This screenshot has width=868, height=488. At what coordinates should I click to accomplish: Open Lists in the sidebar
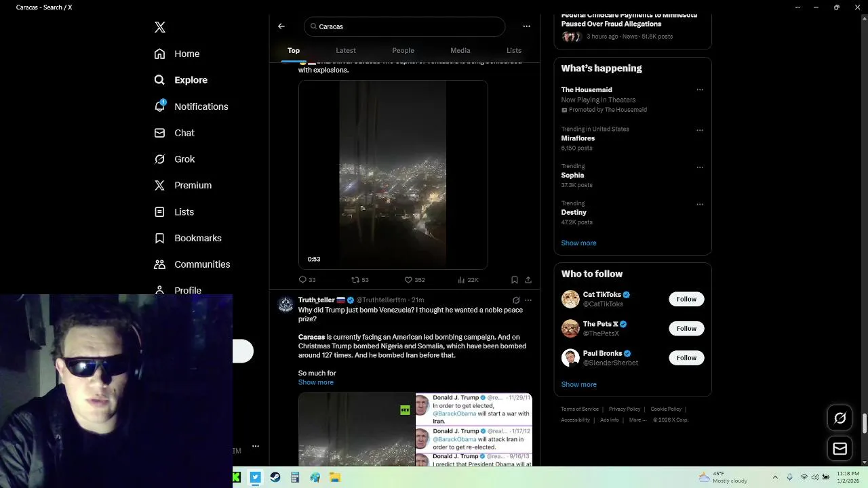point(174,212)
